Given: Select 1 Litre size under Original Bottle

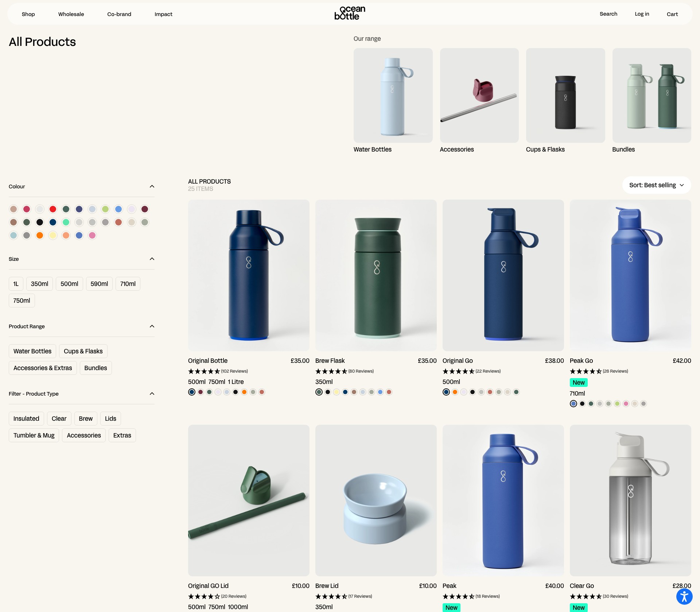Looking at the screenshot, I should click(236, 382).
